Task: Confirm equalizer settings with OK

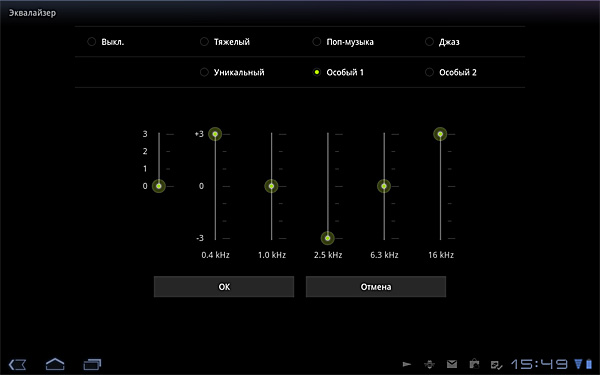Action: click(x=224, y=287)
